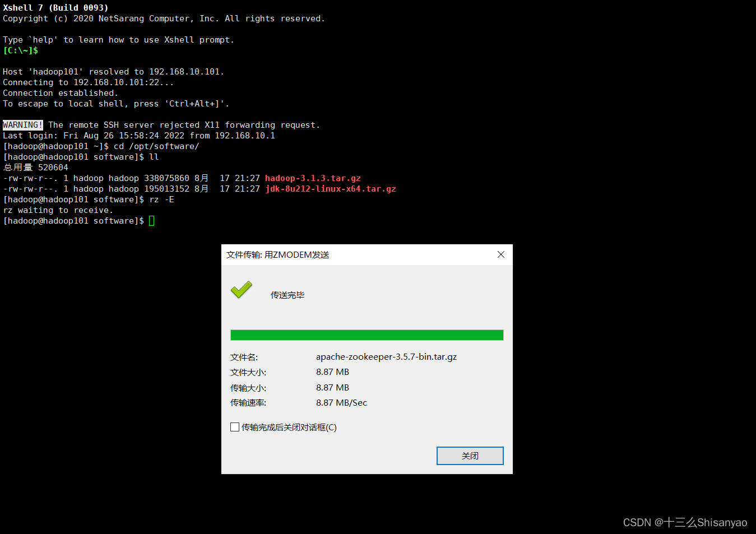Click the 文件大小 label

point(248,373)
